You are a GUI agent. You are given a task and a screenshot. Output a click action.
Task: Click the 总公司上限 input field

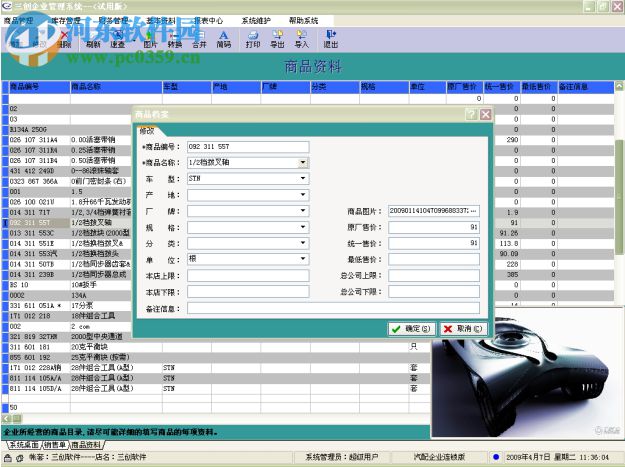[x=434, y=275]
